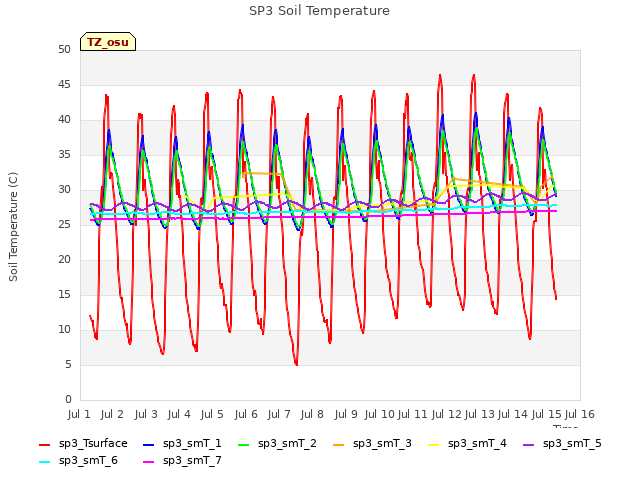
Task: Click the Jul 15 x-axis tick label
Action: click(547, 414)
